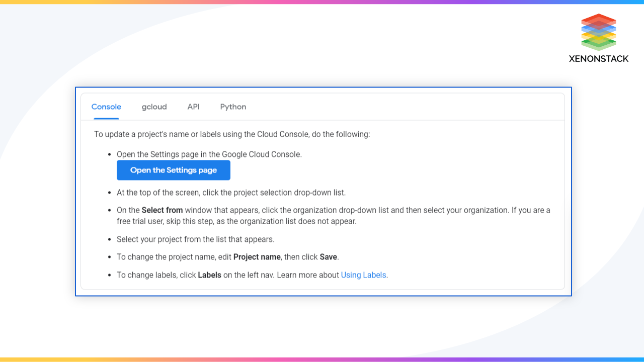Click the bold Labels text
644x362 pixels.
click(x=209, y=275)
